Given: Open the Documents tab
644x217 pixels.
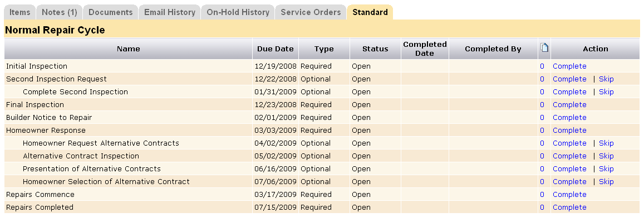Looking at the screenshot, I should (110, 12).
